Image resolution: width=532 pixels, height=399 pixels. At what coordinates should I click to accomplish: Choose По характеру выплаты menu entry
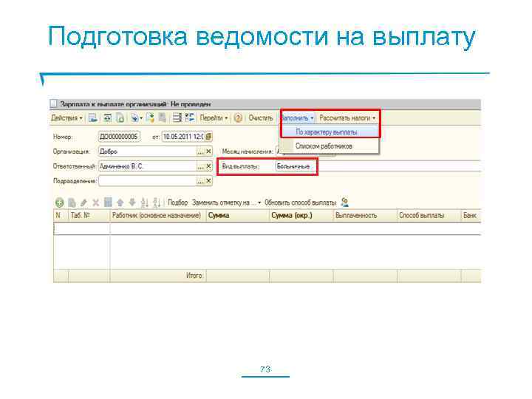pos(329,132)
